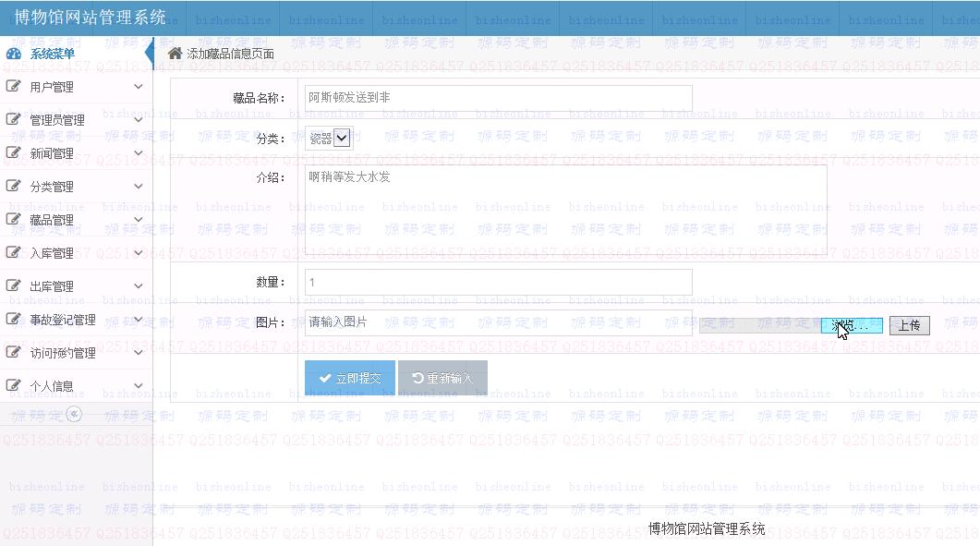Expand the 访问预约管理 chevron
This screenshot has height=546, width=980.
coord(139,352)
